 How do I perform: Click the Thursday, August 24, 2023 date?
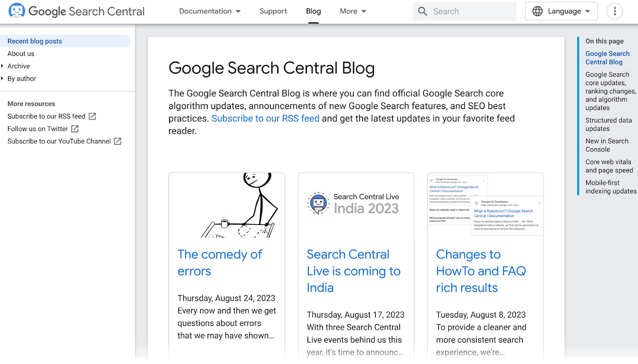click(226, 298)
